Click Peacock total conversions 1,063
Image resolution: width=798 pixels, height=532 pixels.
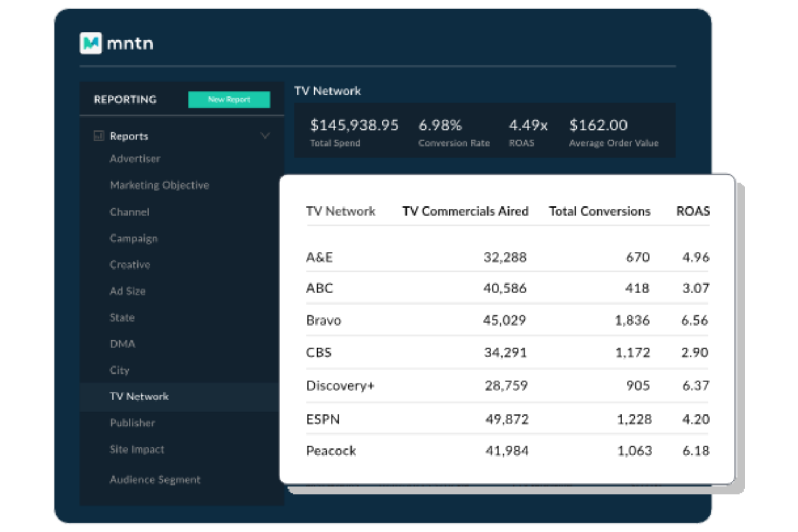pyautogui.click(x=635, y=451)
